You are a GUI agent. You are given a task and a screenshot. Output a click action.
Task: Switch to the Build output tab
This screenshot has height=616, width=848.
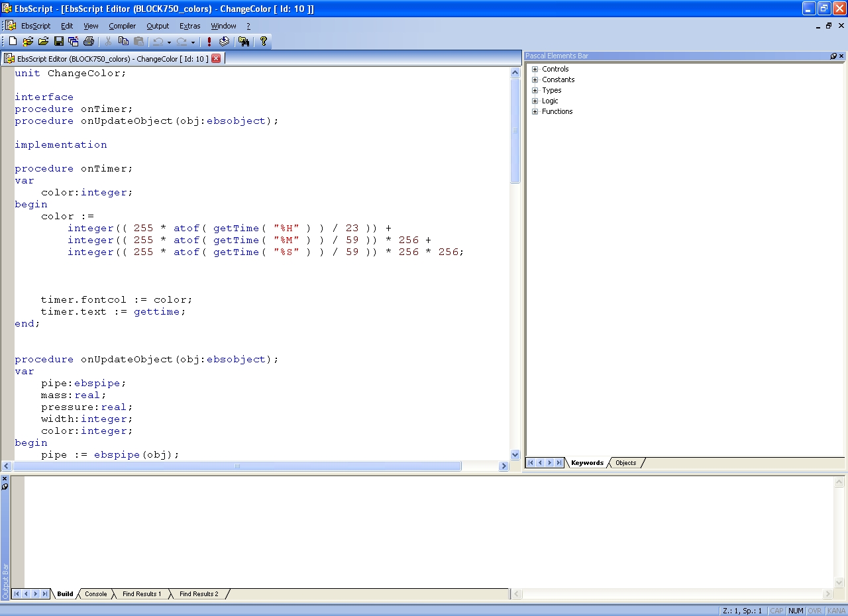(x=65, y=594)
